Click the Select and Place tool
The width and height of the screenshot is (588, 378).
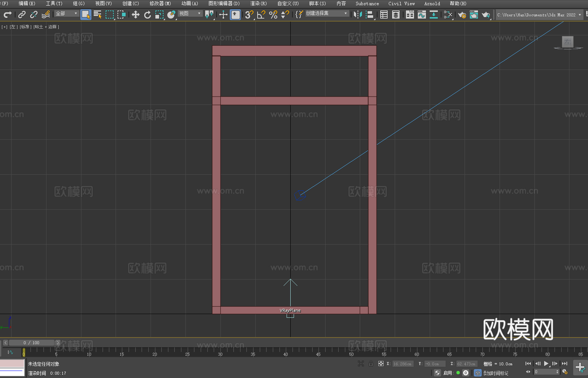[171, 14]
